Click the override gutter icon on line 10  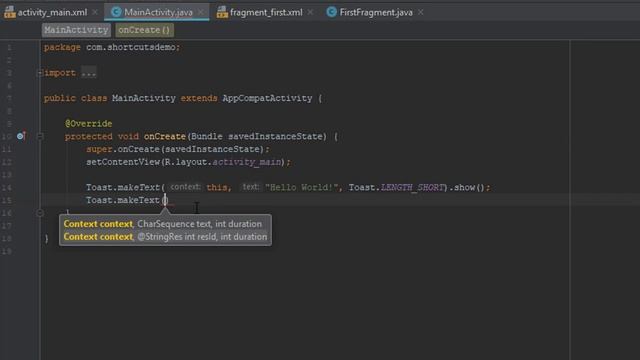click(x=21, y=136)
